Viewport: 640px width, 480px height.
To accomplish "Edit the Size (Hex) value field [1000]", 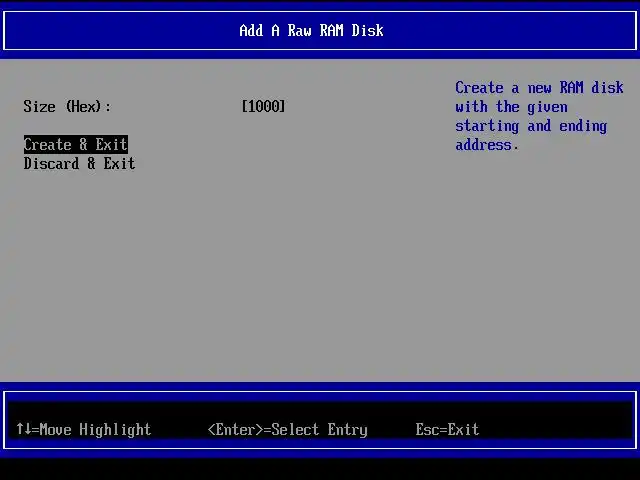I will click(263, 107).
